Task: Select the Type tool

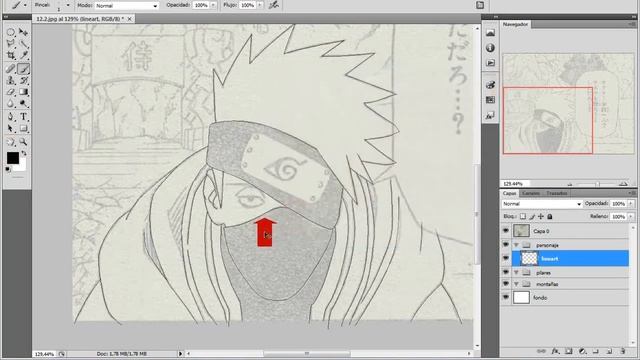Action: point(23,117)
